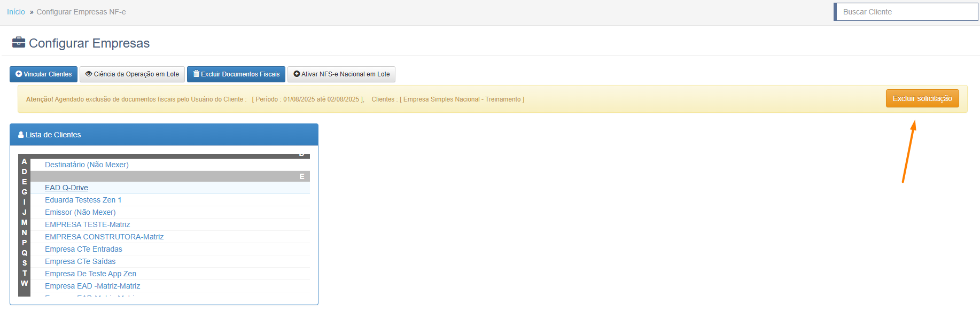Viewport: 980px width, 311px height.
Task: Jump to letter M in alphabet index
Action: click(x=24, y=222)
